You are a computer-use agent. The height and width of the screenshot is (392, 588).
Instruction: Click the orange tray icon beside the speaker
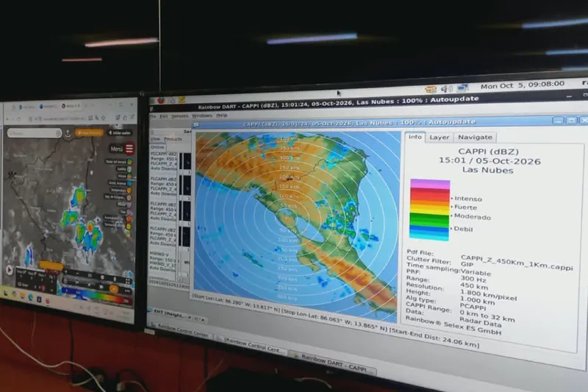431,89
